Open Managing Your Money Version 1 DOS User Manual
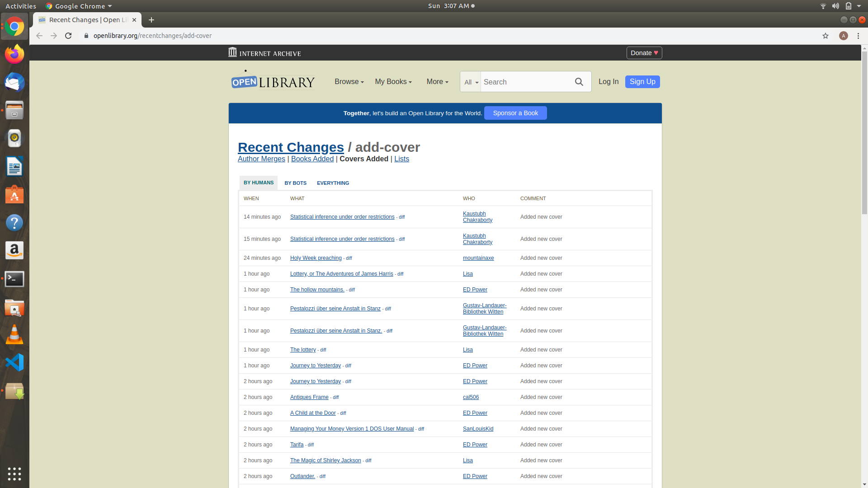The width and height of the screenshot is (868, 488). [x=352, y=429]
